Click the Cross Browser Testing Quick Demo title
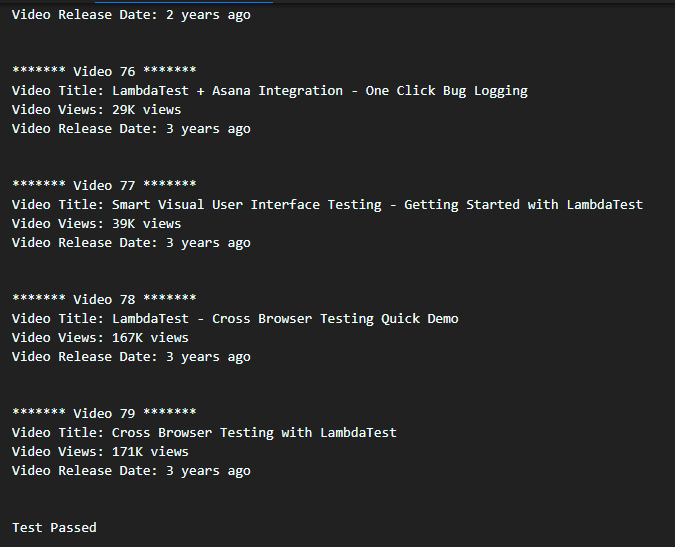 pyautogui.click(x=234, y=318)
